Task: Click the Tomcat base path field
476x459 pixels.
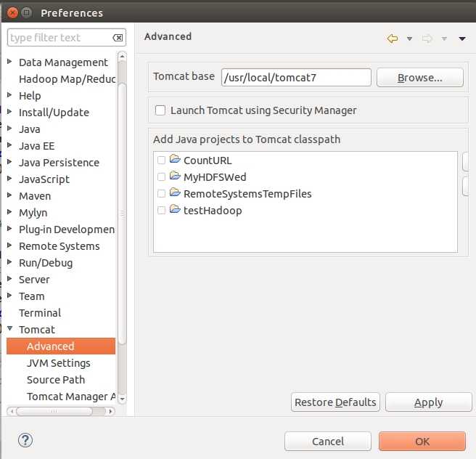Action: tap(296, 78)
